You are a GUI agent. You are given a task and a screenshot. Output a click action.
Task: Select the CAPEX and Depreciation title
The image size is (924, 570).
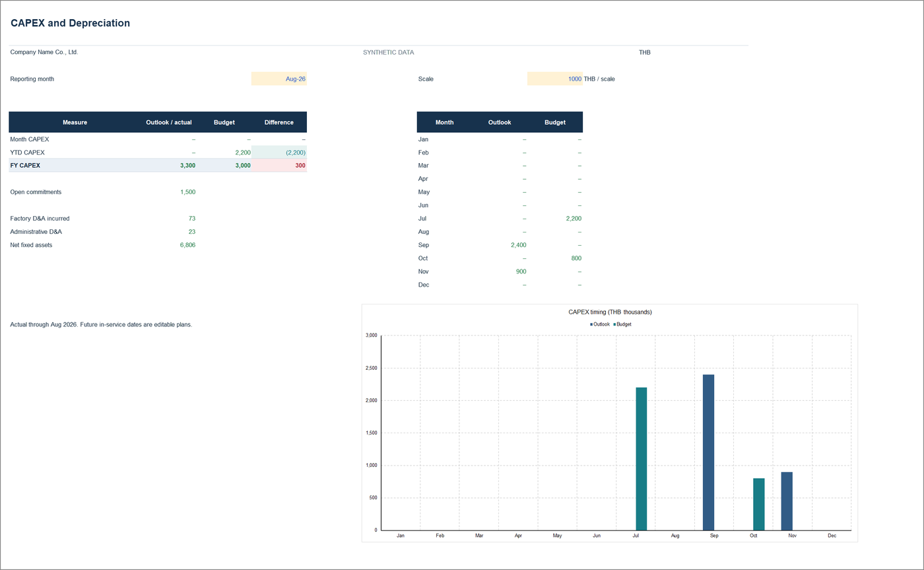(x=70, y=23)
